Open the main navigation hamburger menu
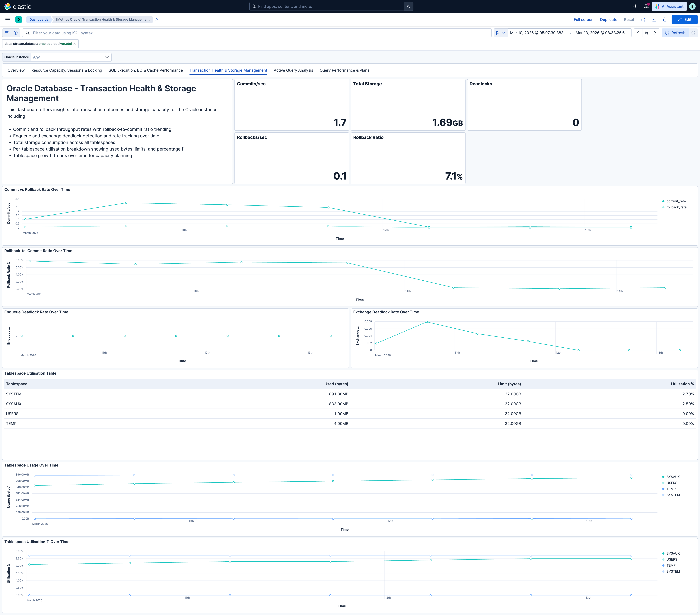The width and height of the screenshot is (700, 615). [x=7, y=20]
